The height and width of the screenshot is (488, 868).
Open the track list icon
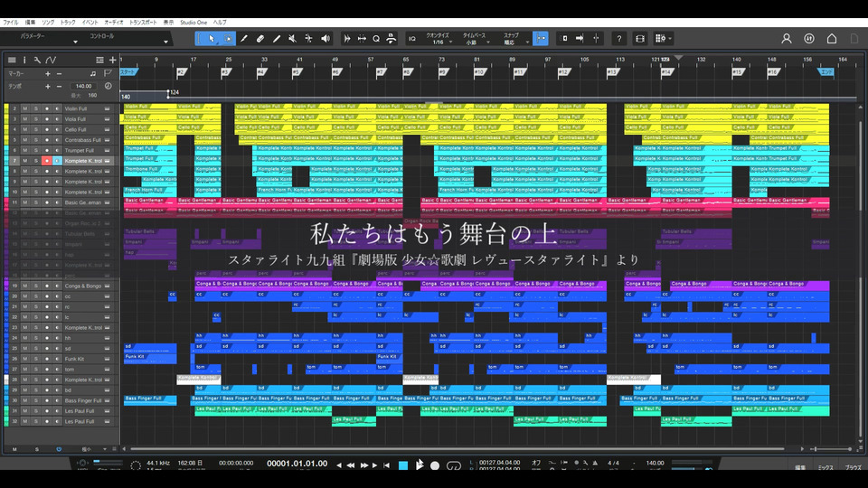tap(12, 60)
